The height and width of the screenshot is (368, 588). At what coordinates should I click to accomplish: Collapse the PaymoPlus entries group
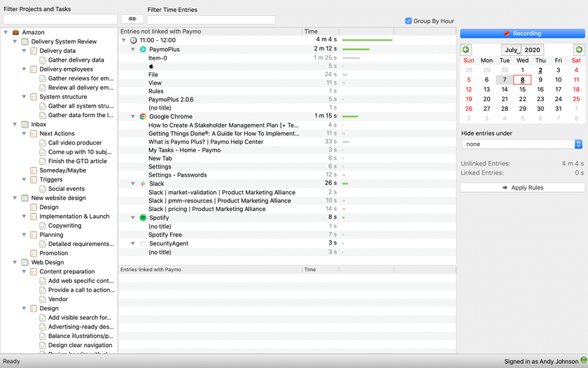pos(133,49)
